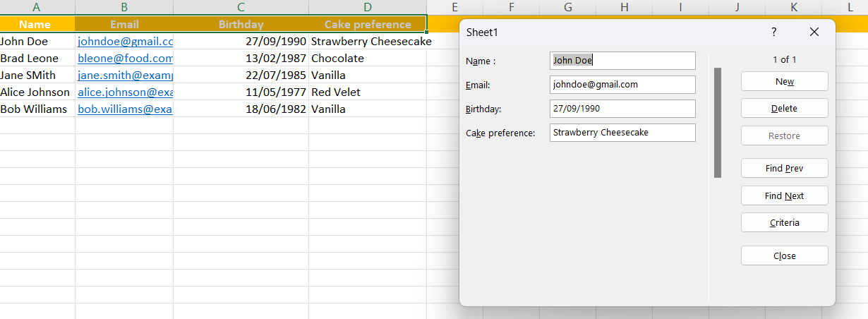Click the Find Prev button
Image resolution: width=868 pixels, height=319 pixels.
click(784, 169)
